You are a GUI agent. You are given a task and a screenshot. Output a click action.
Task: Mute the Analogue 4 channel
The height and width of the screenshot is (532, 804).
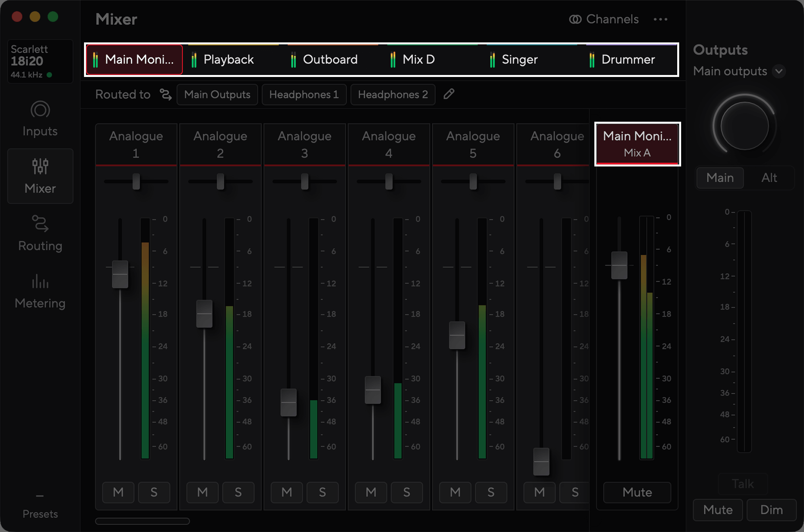tap(371, 492)
